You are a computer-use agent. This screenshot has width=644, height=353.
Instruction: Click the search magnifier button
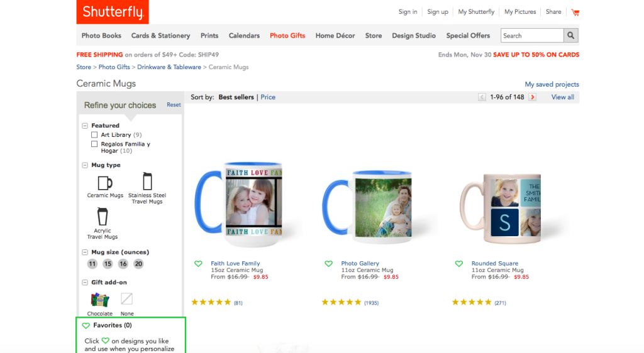tap(571, 36)
